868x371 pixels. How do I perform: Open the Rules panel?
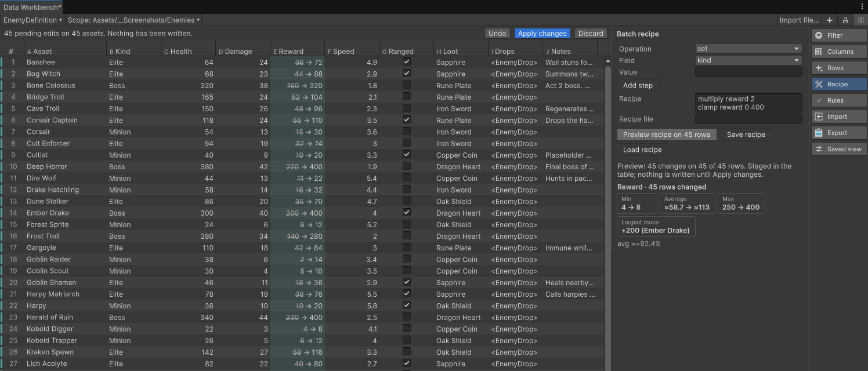click(x=839, y=100)
